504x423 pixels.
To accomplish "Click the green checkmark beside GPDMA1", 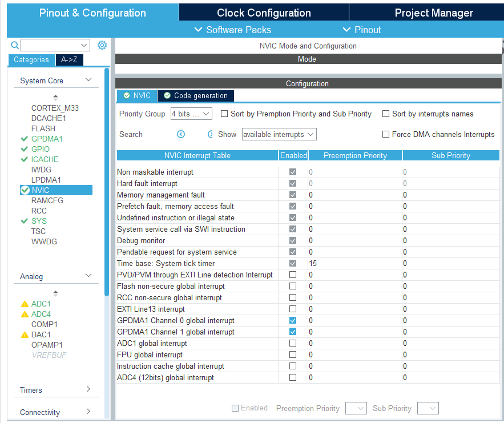I will (x=24, y=139).
